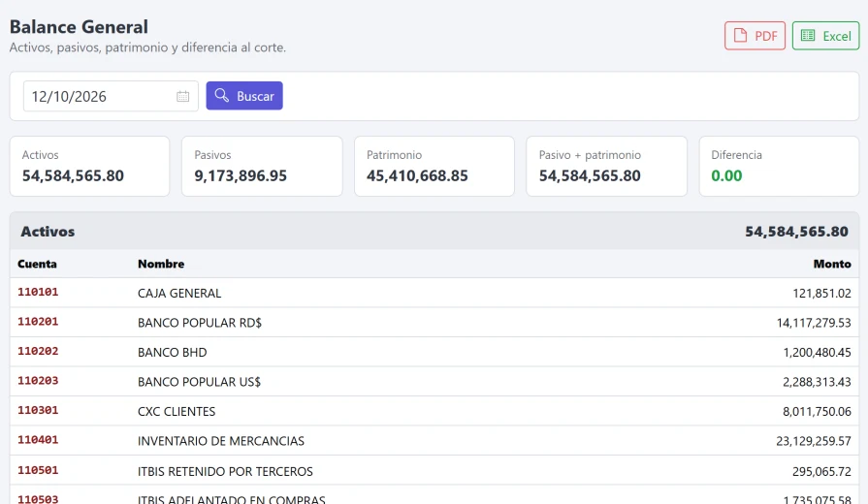Click the Activos header total 54,584,565.80
This screenshot has width=868, height=504.
point(796,232)
